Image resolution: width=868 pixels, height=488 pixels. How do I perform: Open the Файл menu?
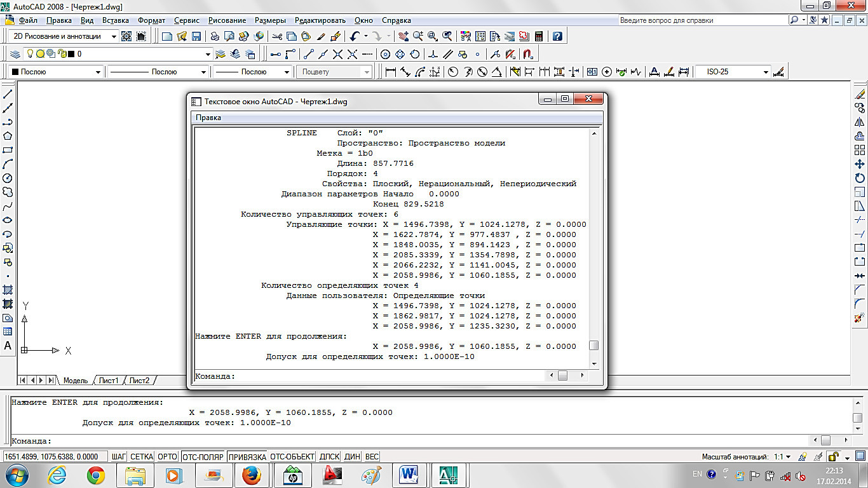coord(27,20)
